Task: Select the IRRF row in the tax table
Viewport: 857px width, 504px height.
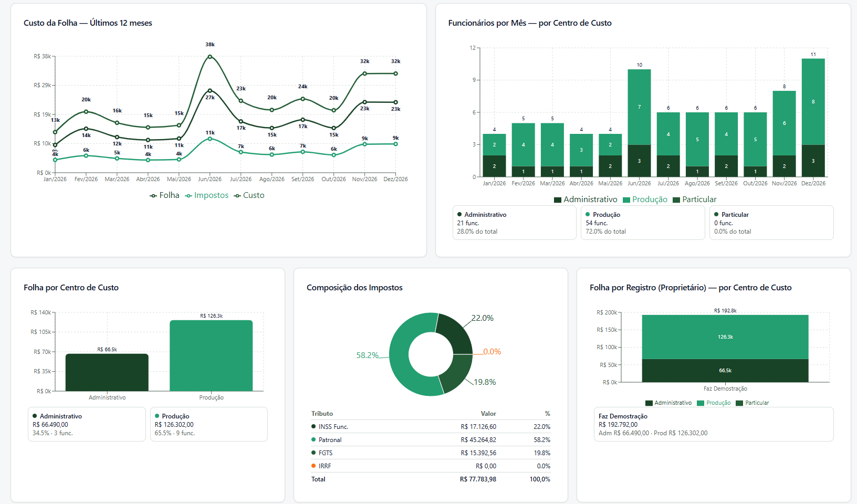Action: (x=431, y=466)
